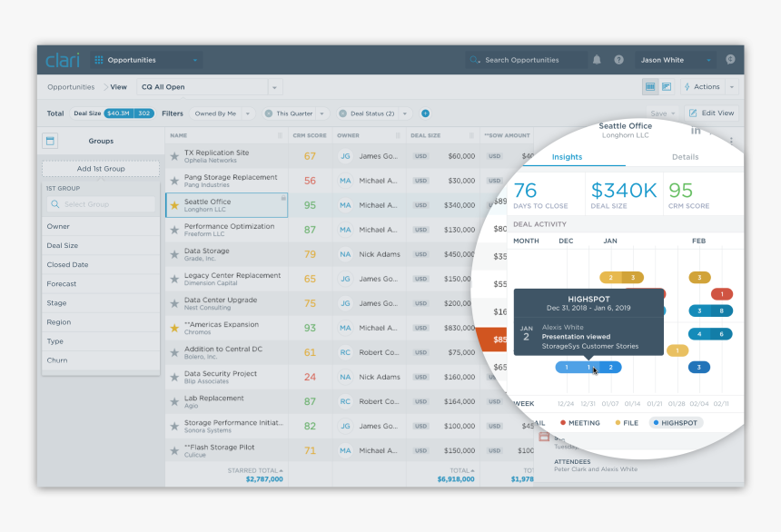
Task: Group by Deal Size
Action: point(101,245)
